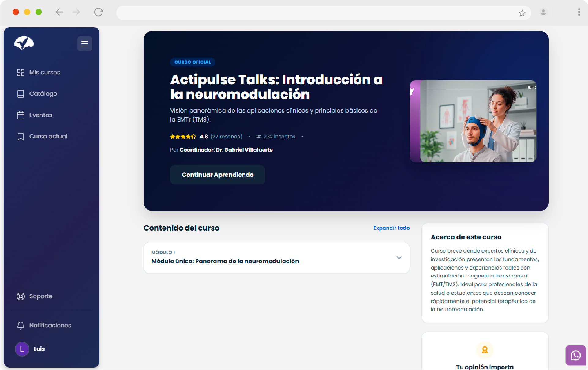Open Soporte in sidebar

(41, 296)
